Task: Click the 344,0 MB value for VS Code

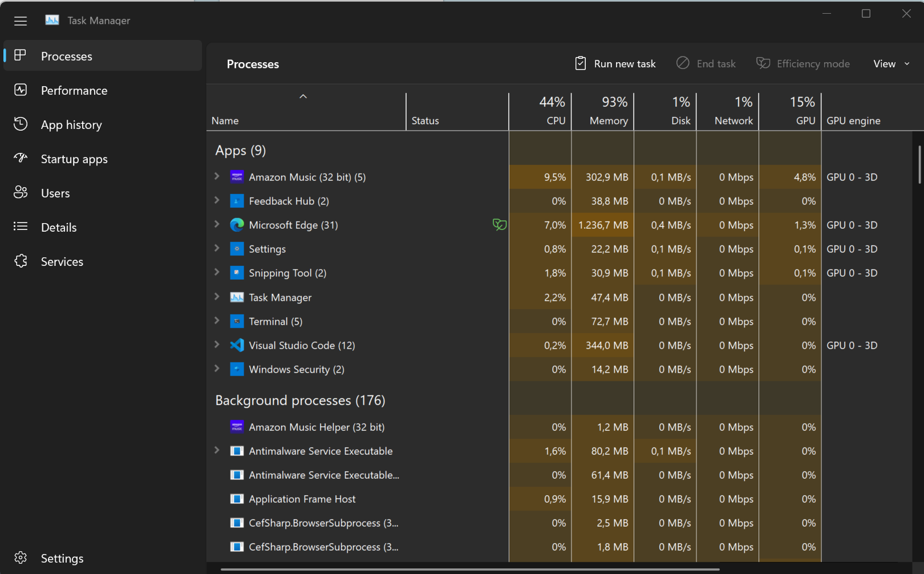Action: [x=607, y=345]
